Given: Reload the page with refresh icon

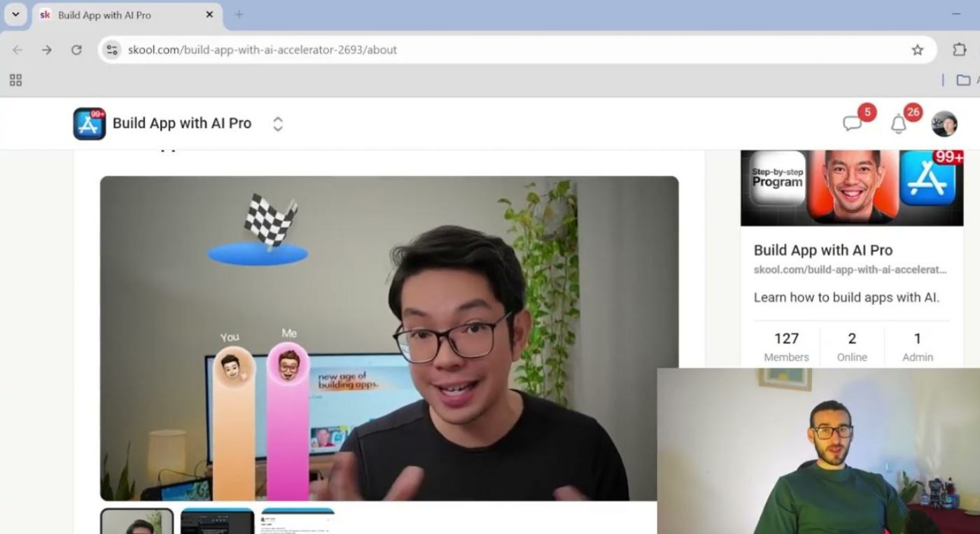Looking at the screenshot, I should tap(76, 50).
